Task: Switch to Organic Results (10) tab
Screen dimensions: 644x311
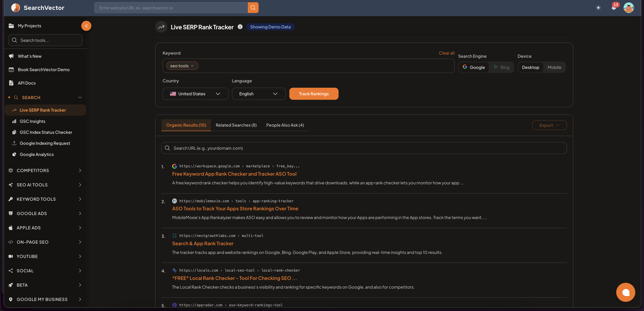Action: [x=186, y=125]
